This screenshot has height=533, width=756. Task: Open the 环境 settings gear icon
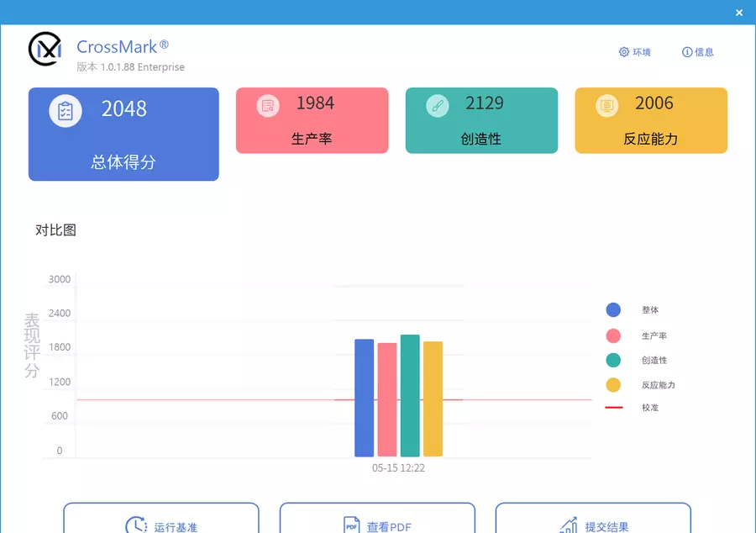624,51
